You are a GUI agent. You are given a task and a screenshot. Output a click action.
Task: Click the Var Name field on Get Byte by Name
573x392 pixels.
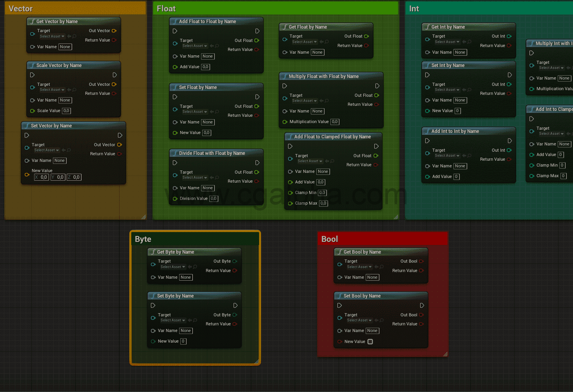tap(185, 277)
